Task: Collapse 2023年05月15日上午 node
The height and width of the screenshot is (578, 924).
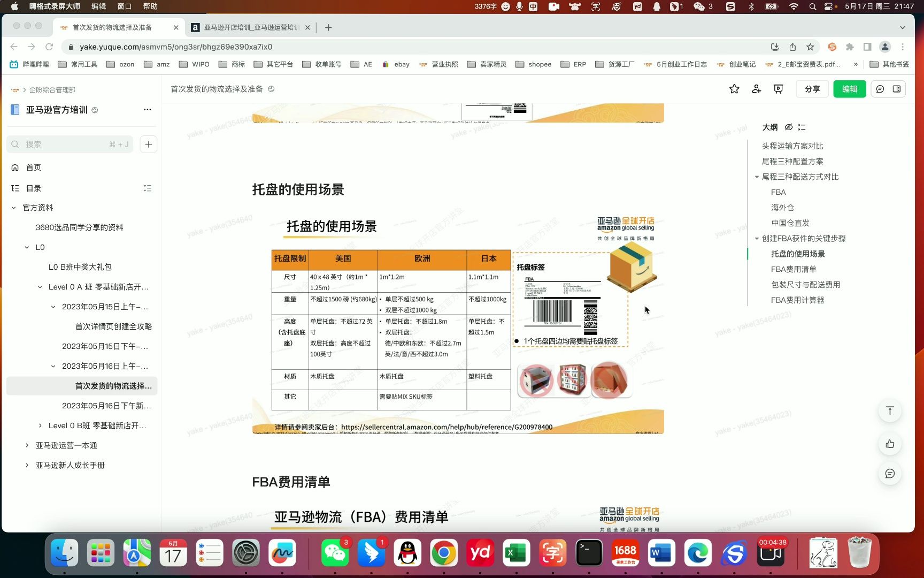Action: (x=53, y=307)
